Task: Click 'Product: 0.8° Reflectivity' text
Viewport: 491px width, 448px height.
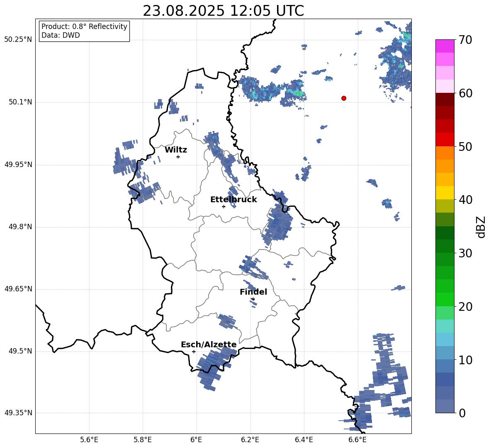Action: pyautogui.click(x=84, y=27)
